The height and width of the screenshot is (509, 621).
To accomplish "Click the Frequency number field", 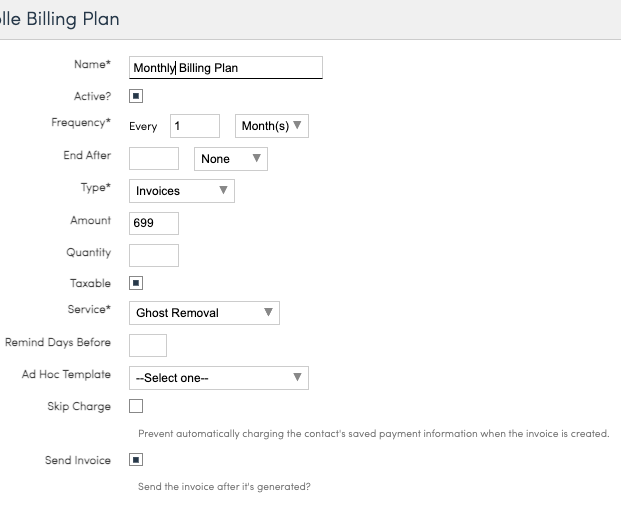I will [194, 126].
